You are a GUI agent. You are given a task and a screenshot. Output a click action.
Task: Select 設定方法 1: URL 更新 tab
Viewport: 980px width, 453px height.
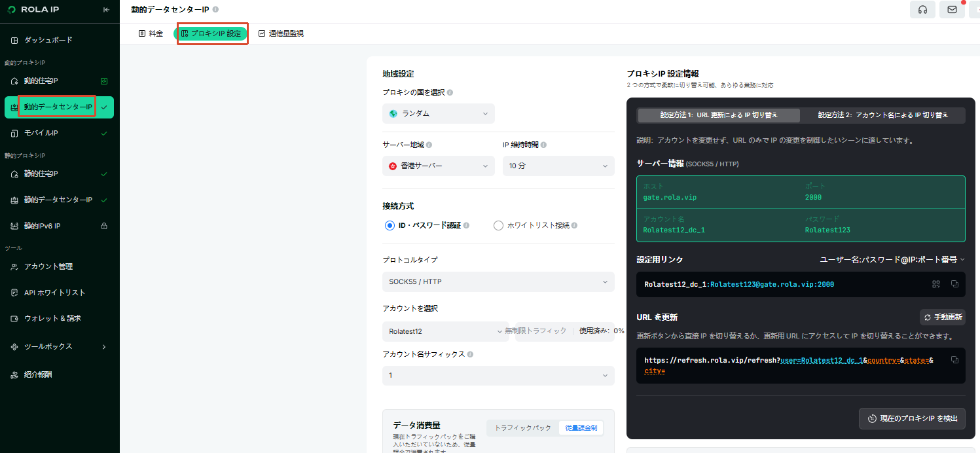coord(719,115)
